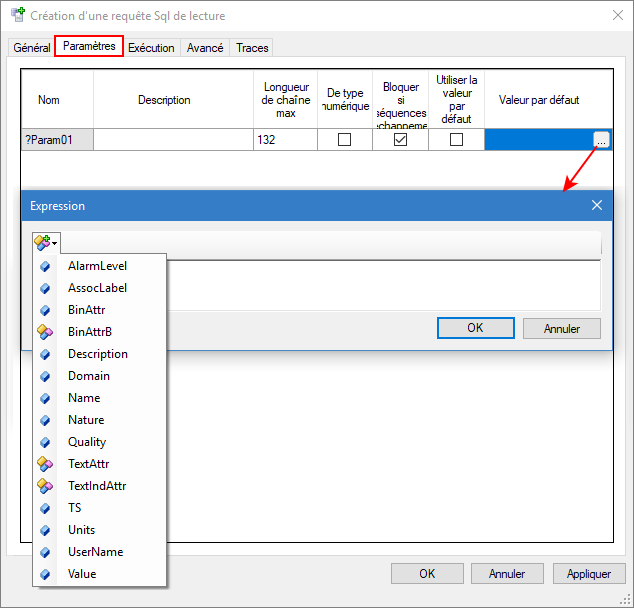This screenshot has width=634, height=608.
Task: Close the Expression dialog
Action: point(597,205)
